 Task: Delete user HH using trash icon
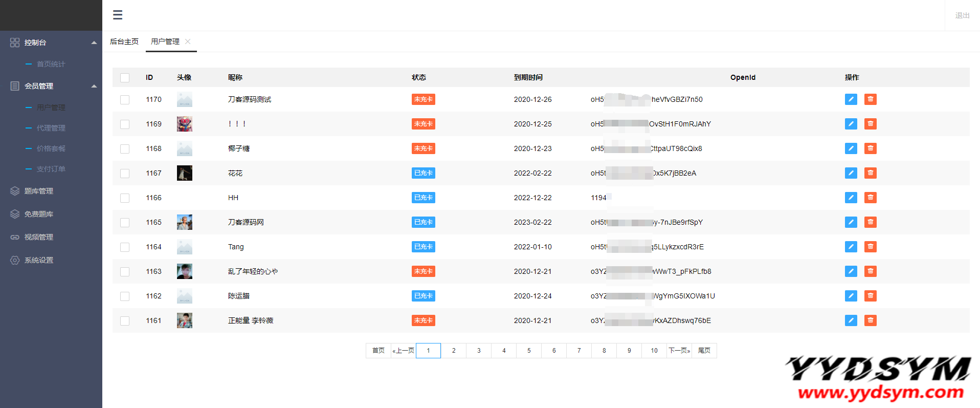coord(870,198)
